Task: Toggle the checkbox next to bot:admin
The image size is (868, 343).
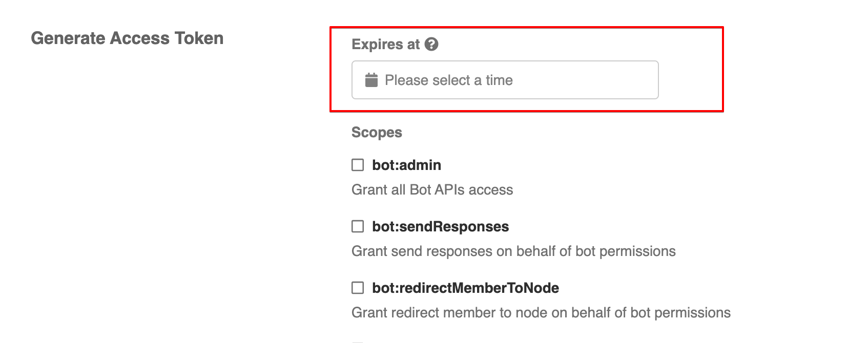Action: click(x=358, y=164)
